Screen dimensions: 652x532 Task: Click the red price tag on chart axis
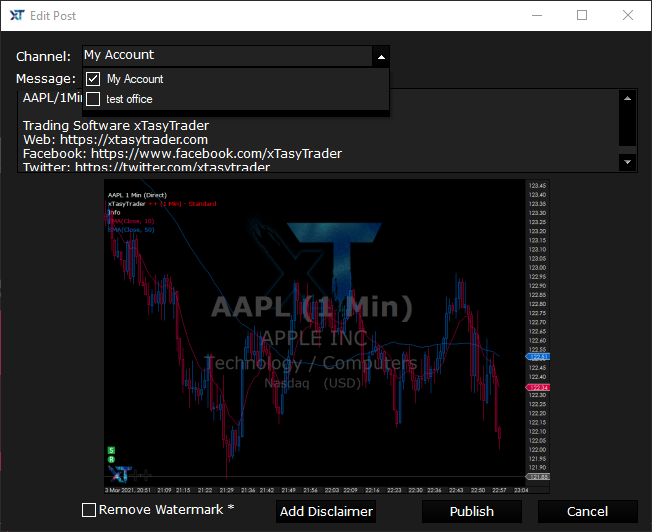[538, 387]
